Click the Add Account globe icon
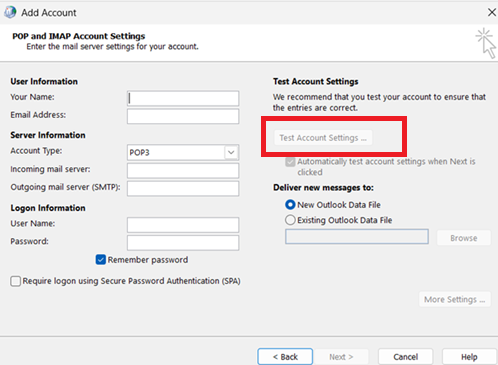 click(10, 12)
